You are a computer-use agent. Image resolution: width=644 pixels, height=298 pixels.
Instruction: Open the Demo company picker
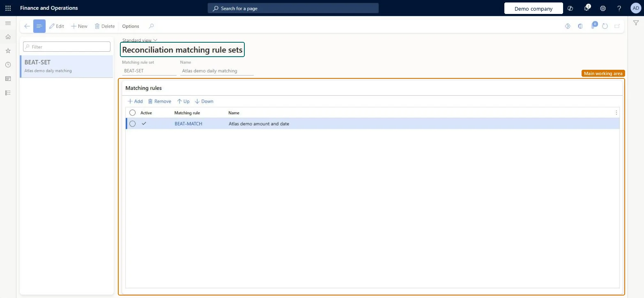point(534,9)
